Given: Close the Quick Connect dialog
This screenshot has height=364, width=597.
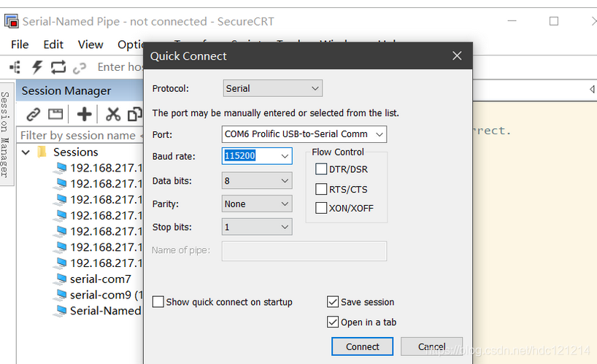Looking at the screenshot, I should 457,56.
